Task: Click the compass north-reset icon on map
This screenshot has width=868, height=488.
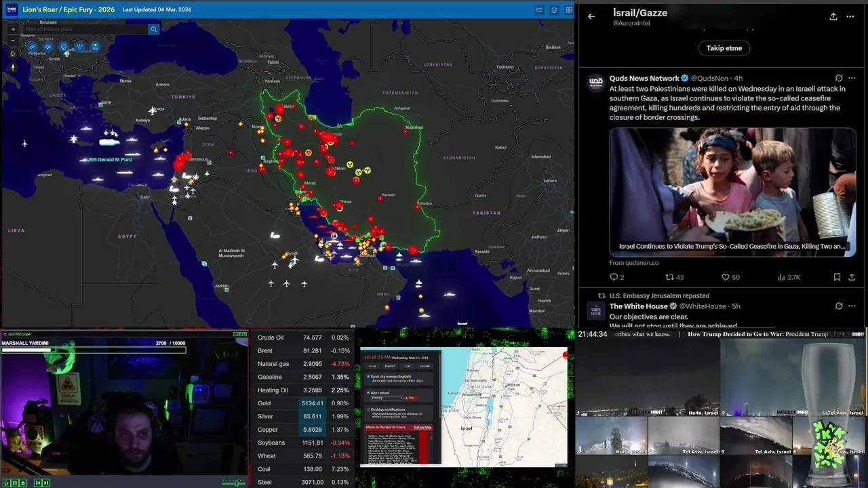Action: 13,68
